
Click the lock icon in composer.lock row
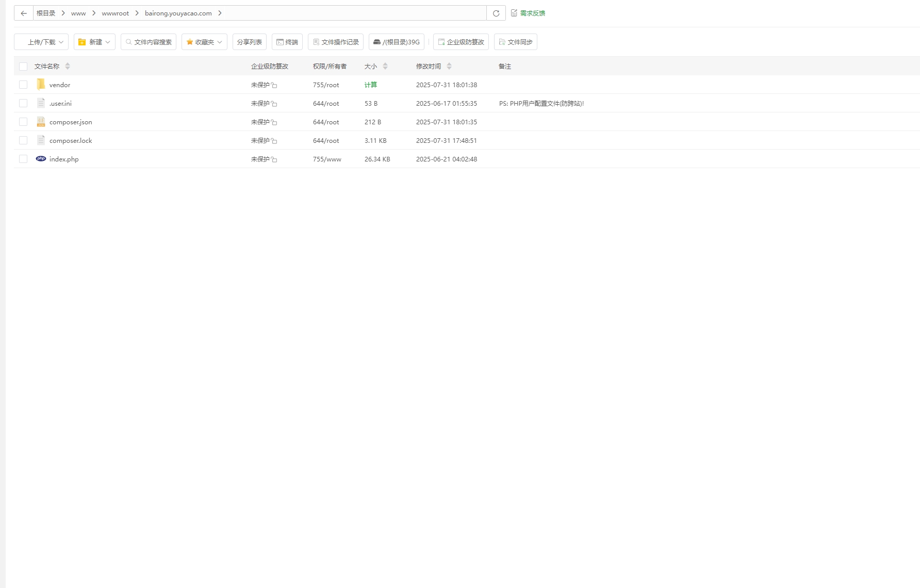[274, 141]
